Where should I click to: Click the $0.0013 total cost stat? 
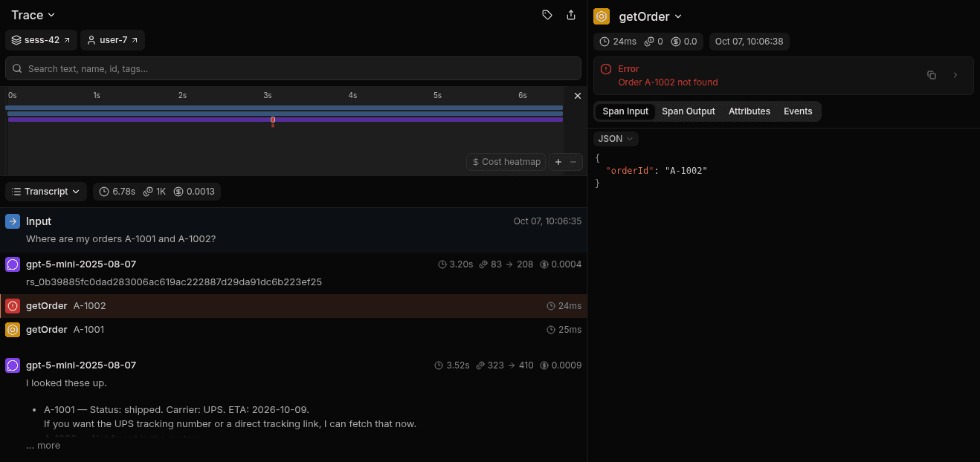pos(194,192)
